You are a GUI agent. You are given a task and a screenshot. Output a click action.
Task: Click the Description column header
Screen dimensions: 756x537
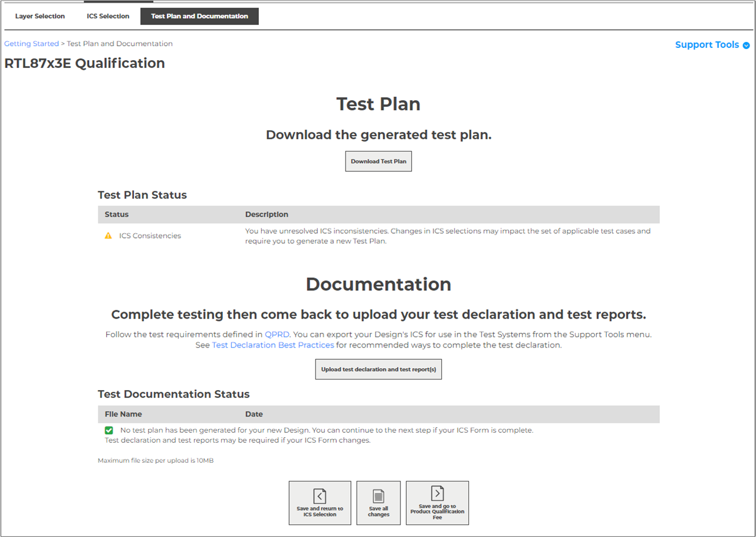(x=267, y=214)
